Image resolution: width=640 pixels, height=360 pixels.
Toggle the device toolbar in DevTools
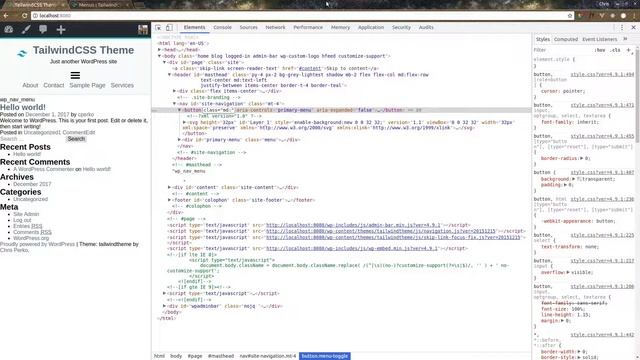169,27
